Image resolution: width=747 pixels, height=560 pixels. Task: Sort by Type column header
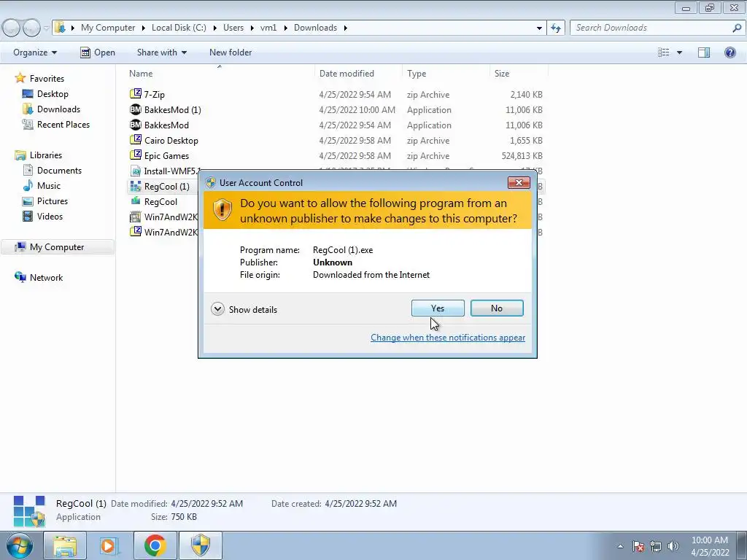417,74
